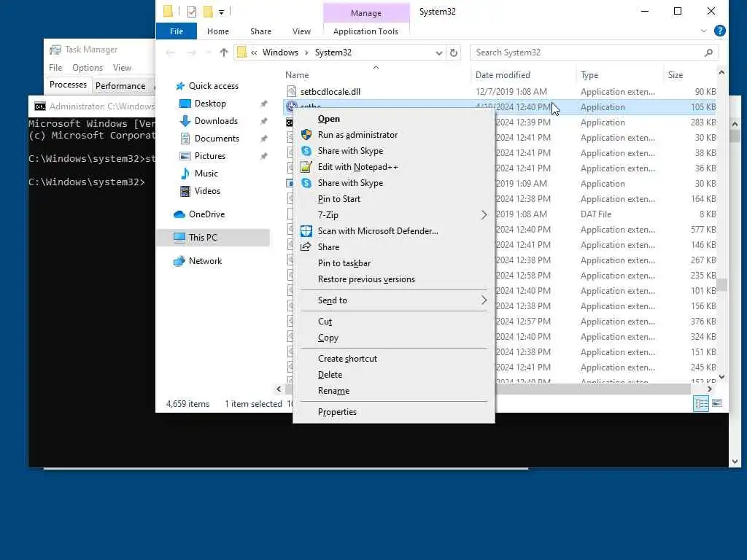Image resolution: width=747 pixels, height=560 pixels.
Task: Switch to Large icons view layout
Action: pyautogui.click(x=717, y=404)
